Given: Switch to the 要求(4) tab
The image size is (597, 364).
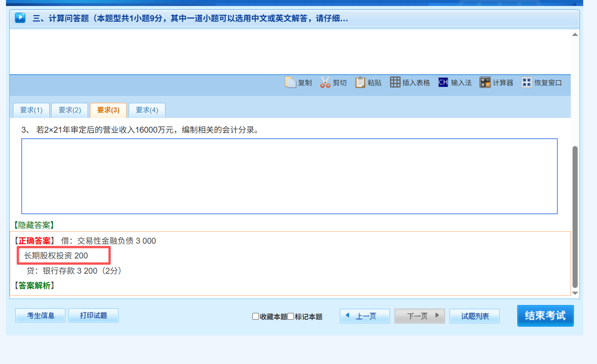Looking at the screenshot, I should (x=147, y=110).
